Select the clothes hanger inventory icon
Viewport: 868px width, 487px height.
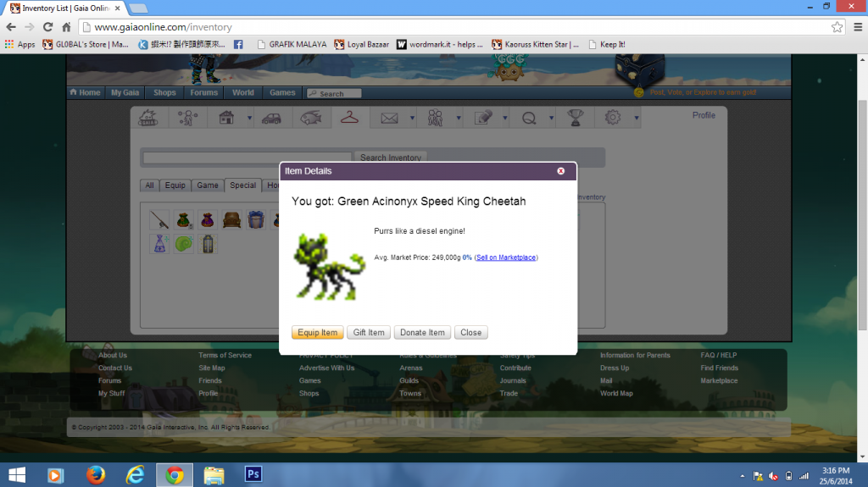(x=349, y=118)
